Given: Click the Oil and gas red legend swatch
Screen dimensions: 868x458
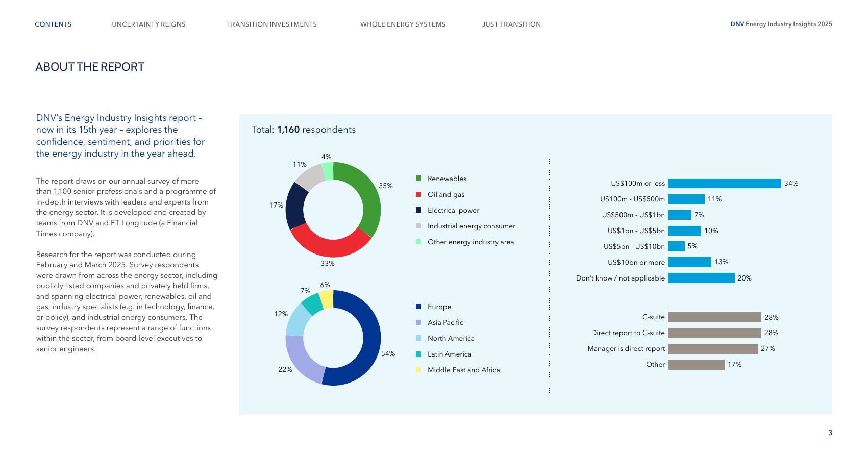Looking at the screenshot, I should pyautogui.click(x=418, y=194).
